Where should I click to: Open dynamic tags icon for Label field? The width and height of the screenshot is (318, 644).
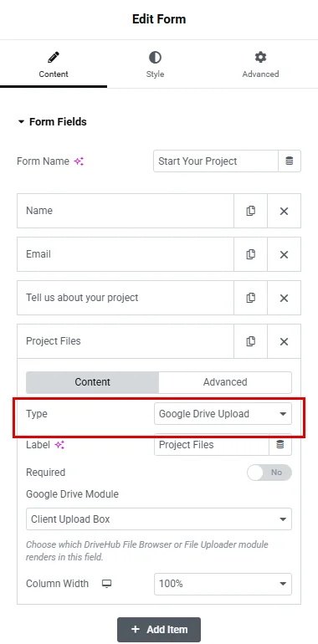click(x=280, y=445)
